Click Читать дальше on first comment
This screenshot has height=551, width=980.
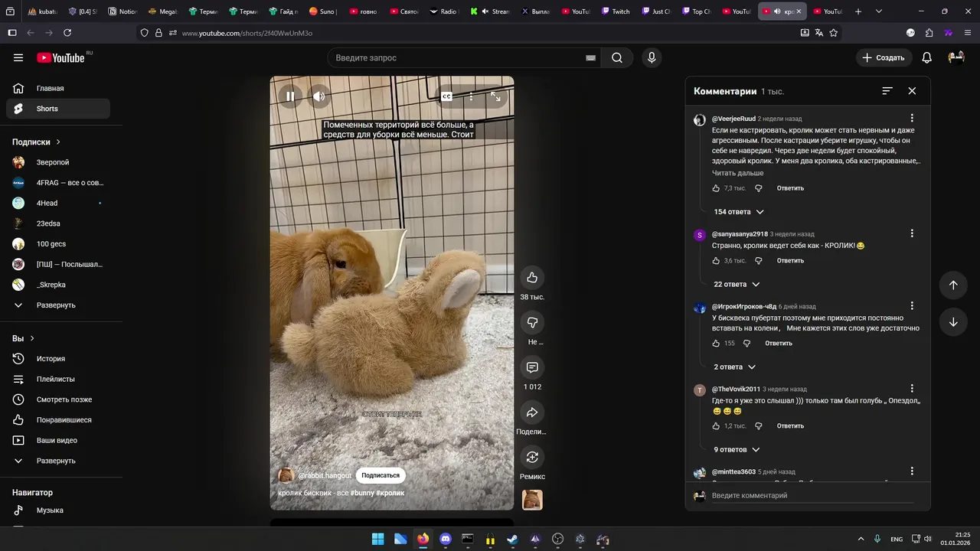[737, 173]
